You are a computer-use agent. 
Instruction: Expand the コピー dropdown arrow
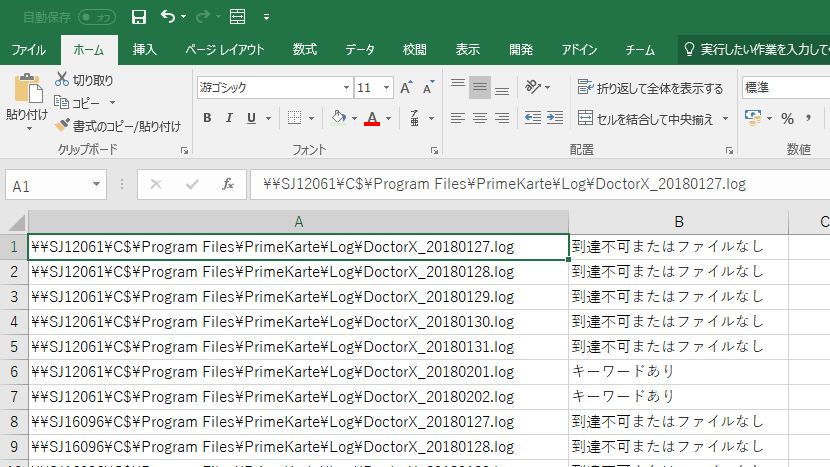(112, 103)
